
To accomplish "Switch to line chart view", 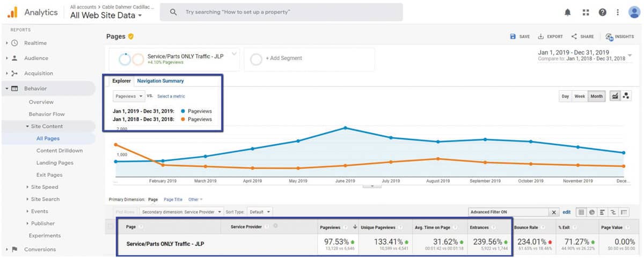I will [x=615, y=96].
